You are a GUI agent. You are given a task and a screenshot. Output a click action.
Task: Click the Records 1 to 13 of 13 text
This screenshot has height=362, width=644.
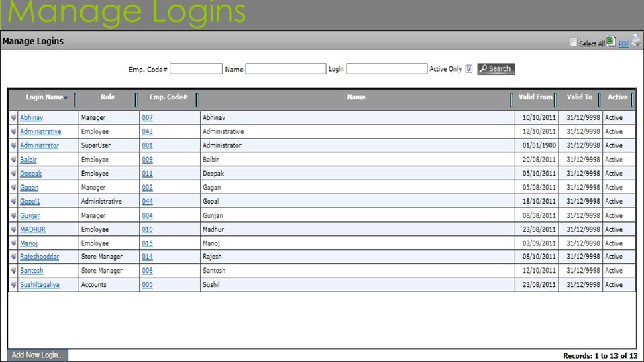[x=600, y=356]
